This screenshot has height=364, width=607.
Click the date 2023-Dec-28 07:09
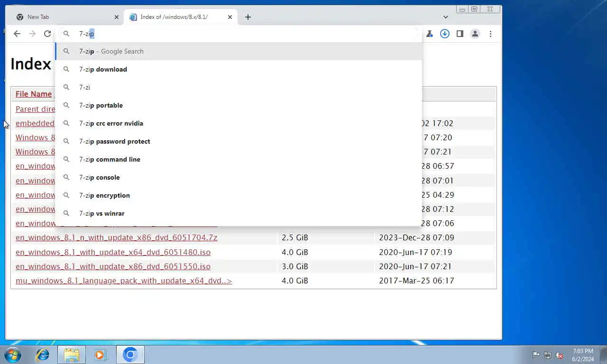pyautogui.click(x=416, y=237)
